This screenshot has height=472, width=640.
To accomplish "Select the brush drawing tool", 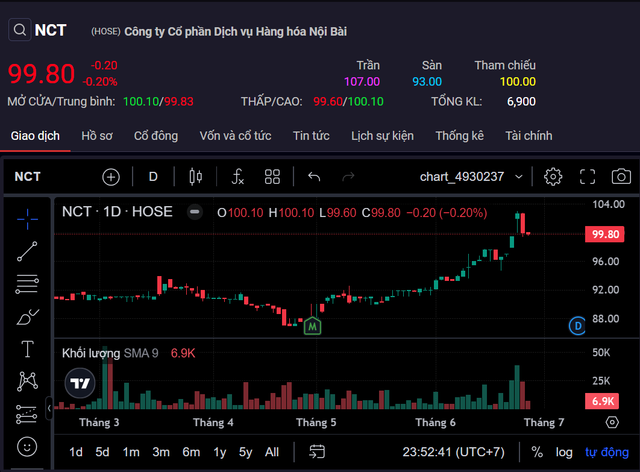I will coord(27,317).
